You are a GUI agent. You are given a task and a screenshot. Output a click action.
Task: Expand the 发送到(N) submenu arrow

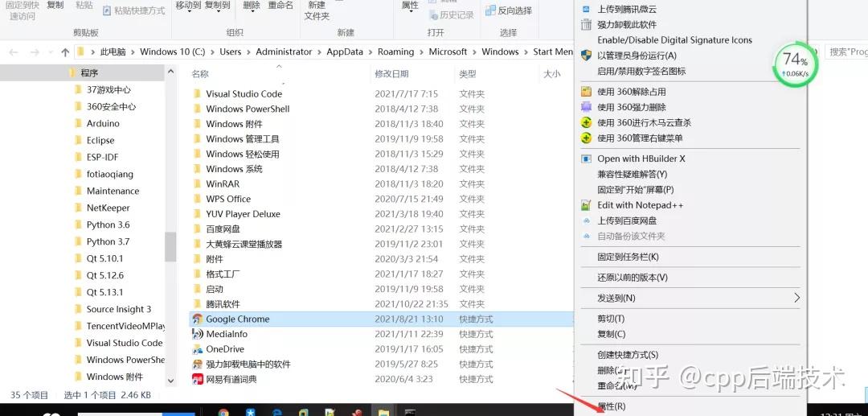796,298
